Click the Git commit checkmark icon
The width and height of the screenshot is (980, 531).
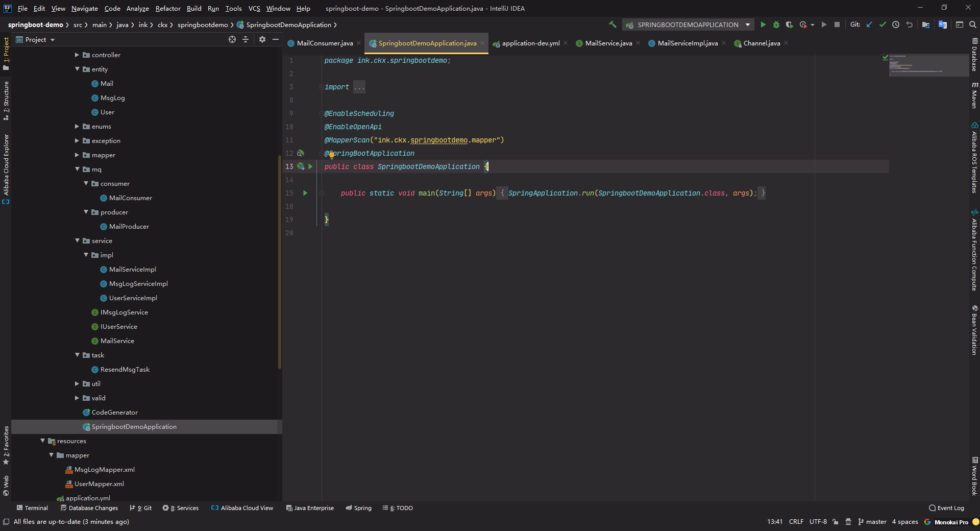point(883,25)
